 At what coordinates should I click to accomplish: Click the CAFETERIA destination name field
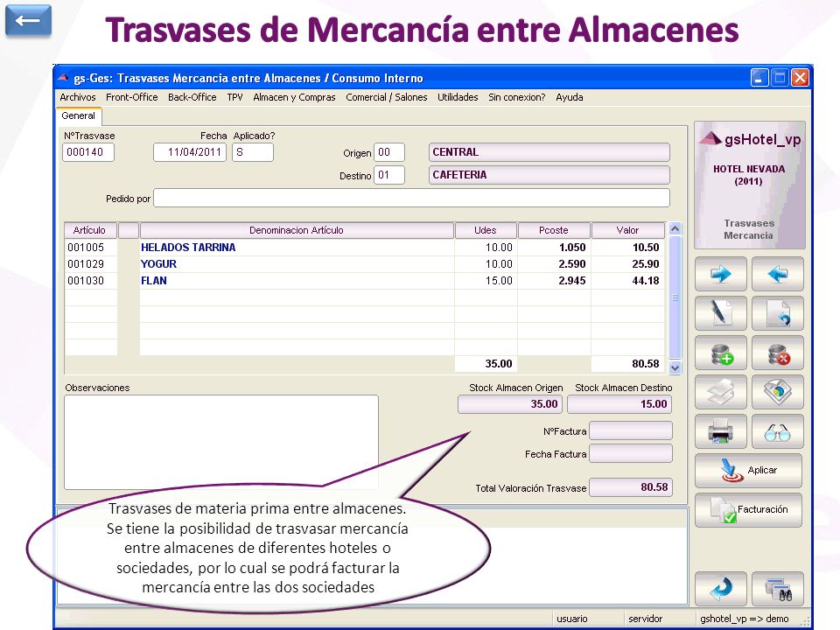tap(549, 175)
